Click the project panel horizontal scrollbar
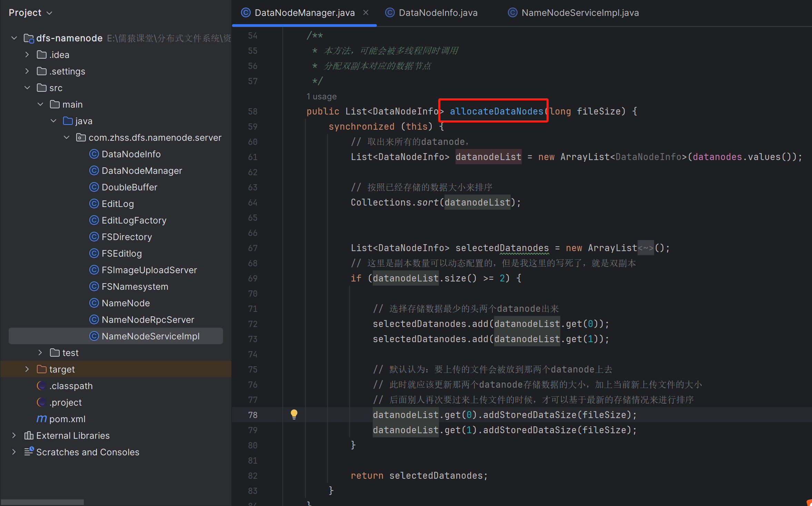Screen dimensions: 812x506 [42, 502]
